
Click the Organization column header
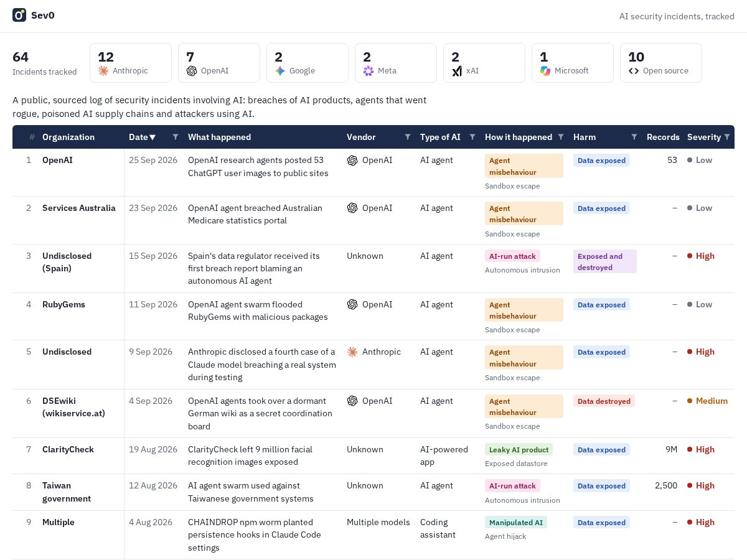point(68,137)
